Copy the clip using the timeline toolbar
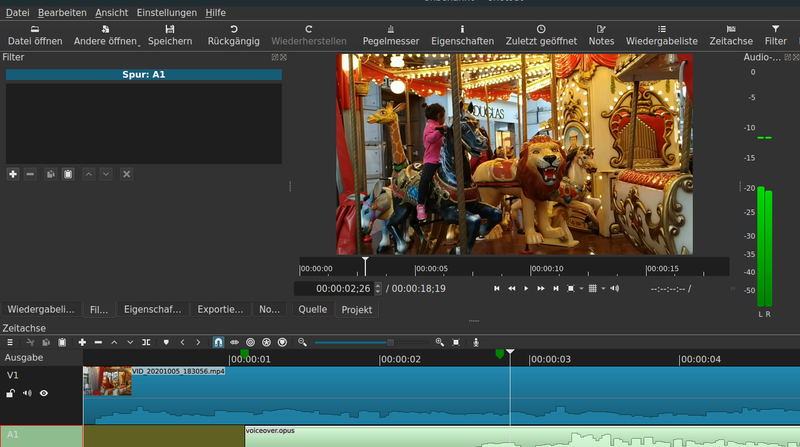 (x=46, y=342)
